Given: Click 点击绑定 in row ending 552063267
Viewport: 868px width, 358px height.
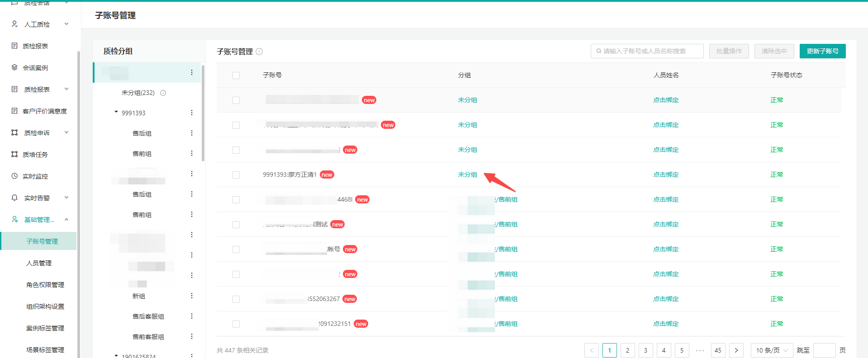Looking at the screenshot, I should pyautogui.click(x=666, y=299).
